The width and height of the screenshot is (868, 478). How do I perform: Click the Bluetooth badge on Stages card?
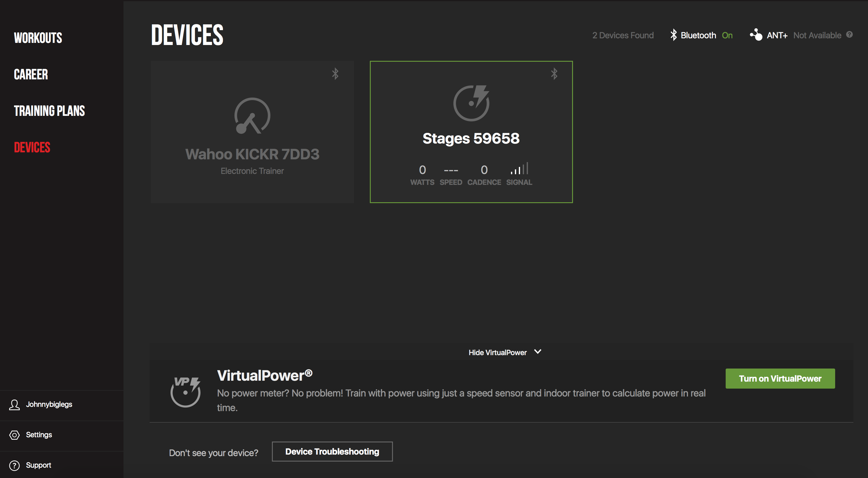554,74
